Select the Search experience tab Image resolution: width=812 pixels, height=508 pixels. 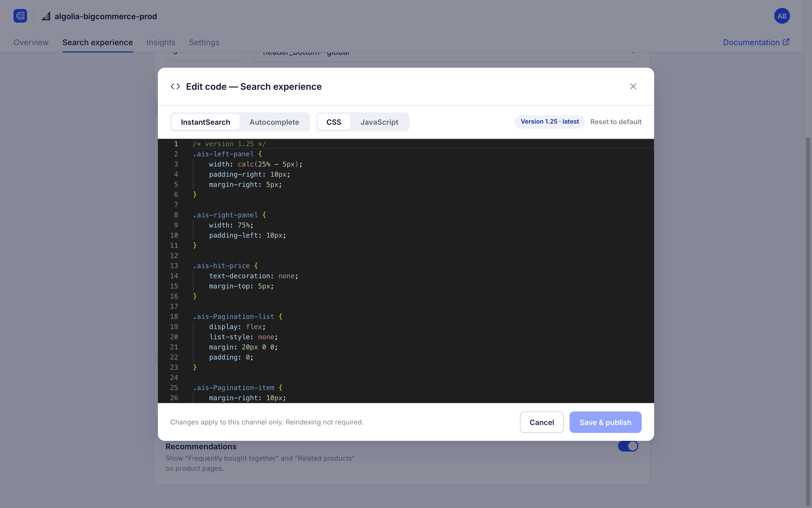pos(98,42)
